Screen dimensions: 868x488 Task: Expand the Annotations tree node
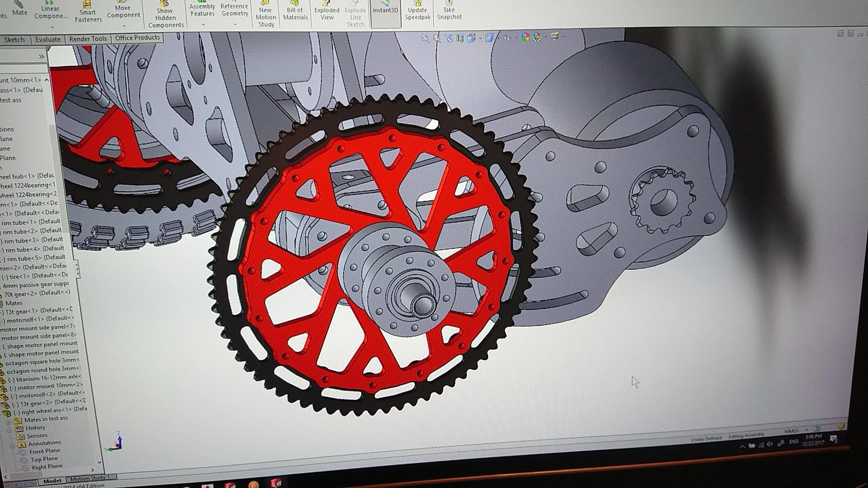click(x=11, y=446)
